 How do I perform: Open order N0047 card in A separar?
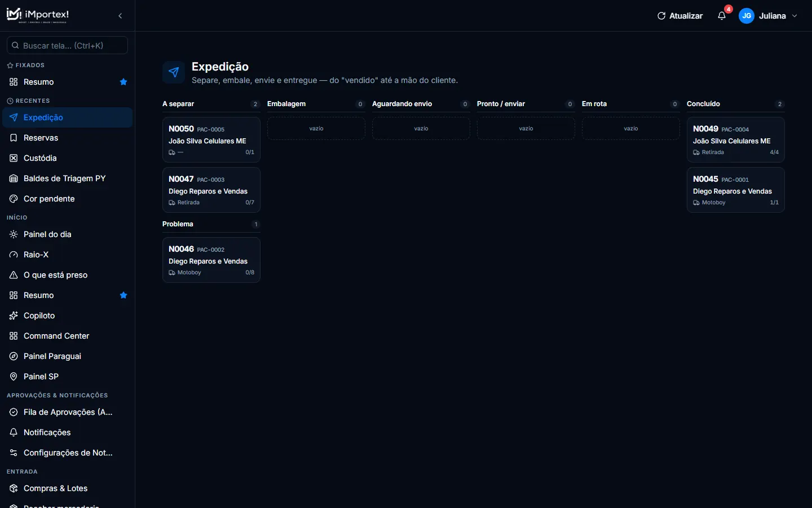(211, 190)
